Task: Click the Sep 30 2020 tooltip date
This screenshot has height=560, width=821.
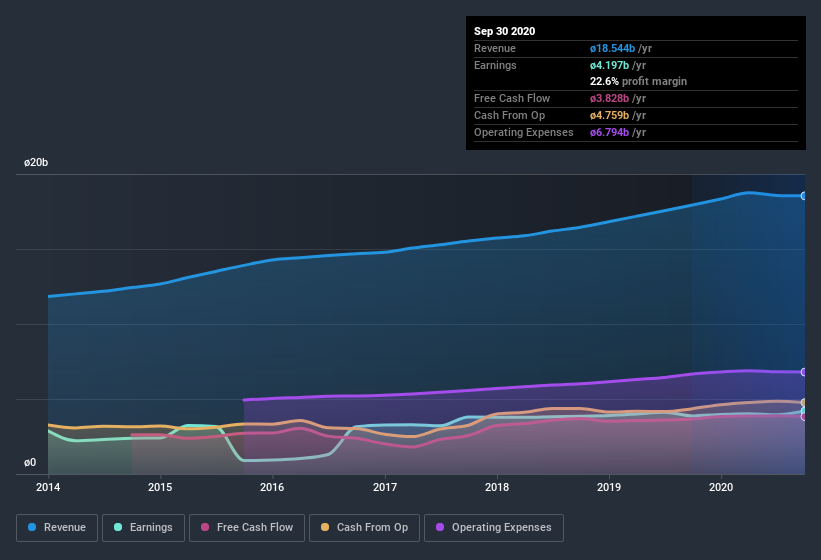Action: click(505, 31)
